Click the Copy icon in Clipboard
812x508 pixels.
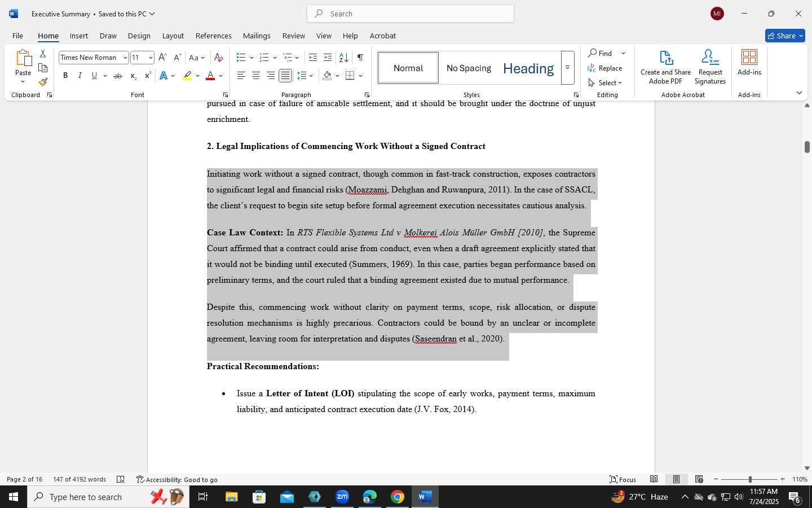click(x=43, y=68)
